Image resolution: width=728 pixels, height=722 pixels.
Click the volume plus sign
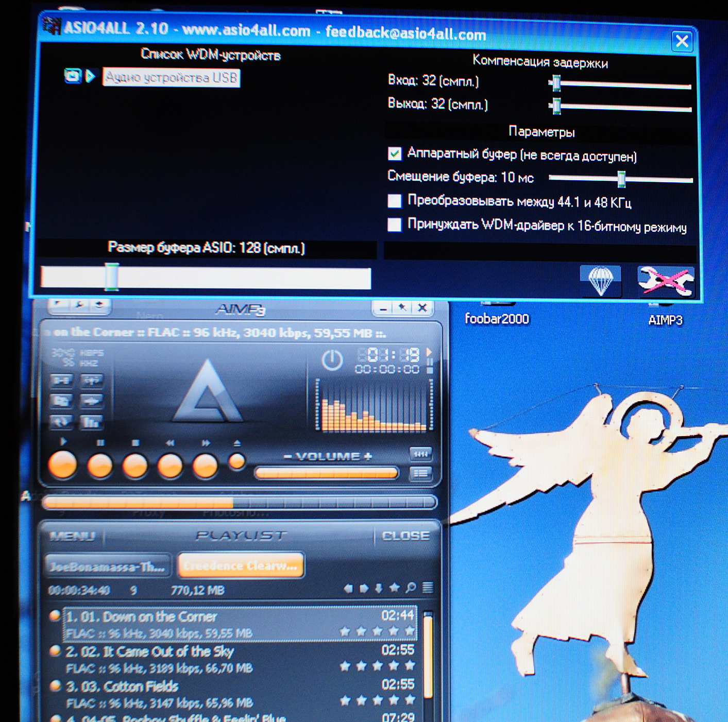click(368, 457)
